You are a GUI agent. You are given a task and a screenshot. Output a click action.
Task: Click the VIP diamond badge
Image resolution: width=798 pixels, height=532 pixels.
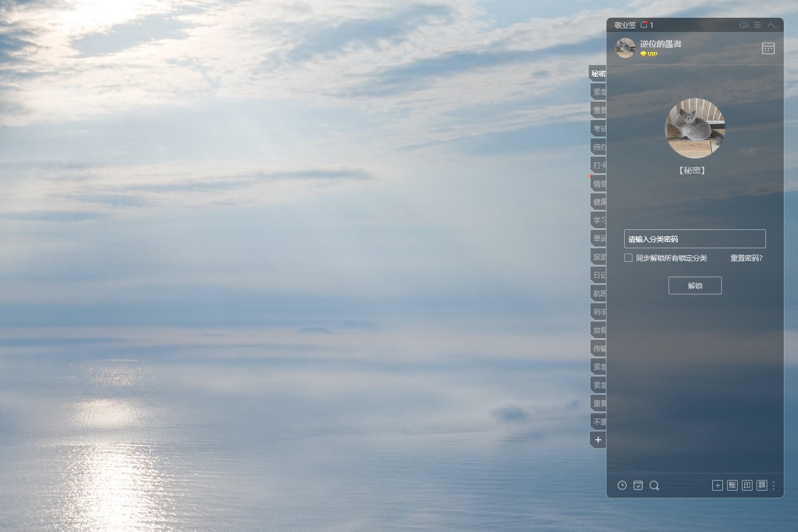point(648,54)
